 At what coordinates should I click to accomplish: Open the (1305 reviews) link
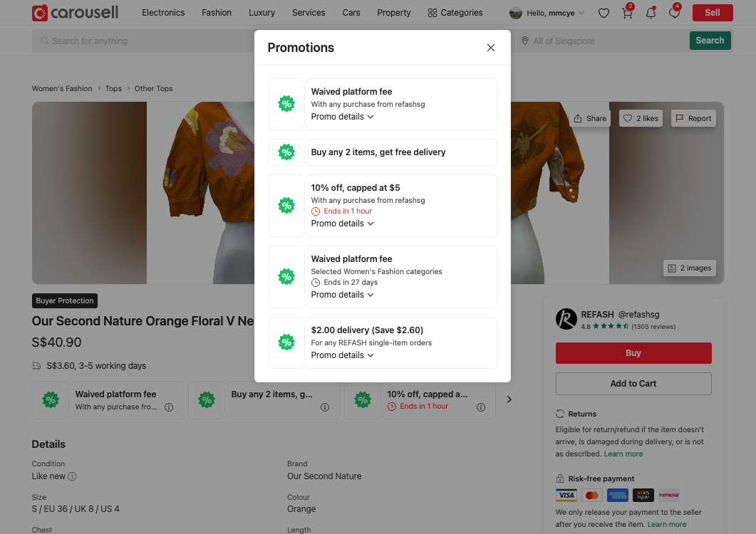653,327
